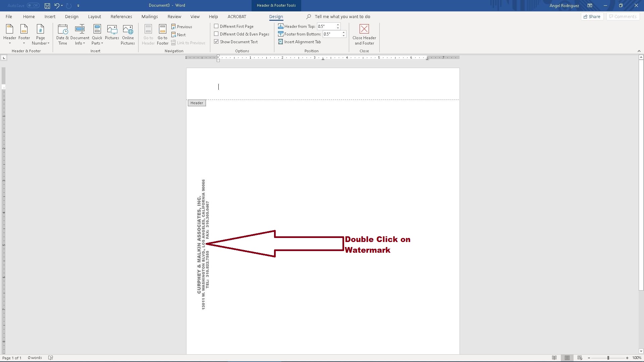Open the Layout ribbon tab

point(94,16)
